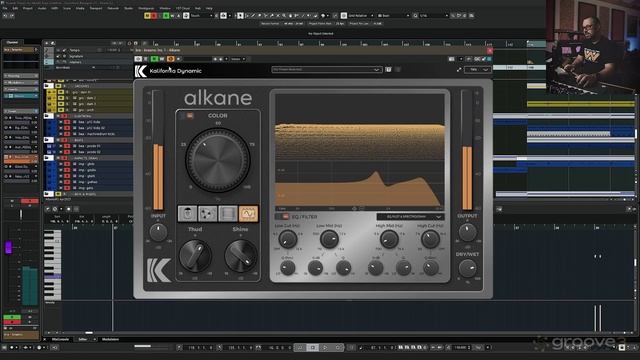Viewport: 640px width, 360px height.
Task: Toggle the plugin window green Read button
Action: click(x=154, y=59)
